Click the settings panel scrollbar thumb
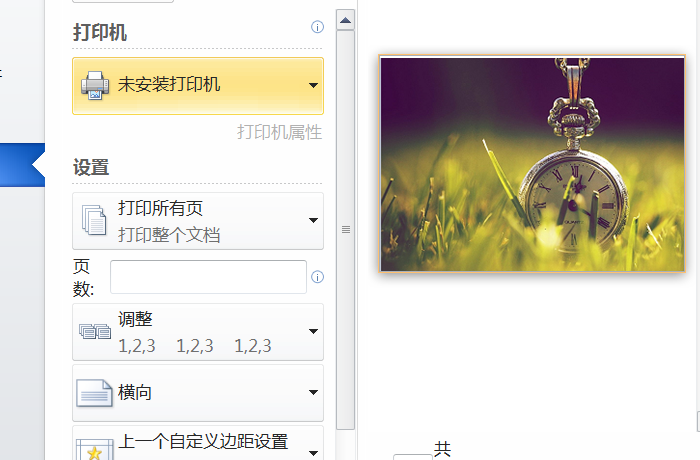The width and height of the screenshot is (700, 460). pos(346,230)
